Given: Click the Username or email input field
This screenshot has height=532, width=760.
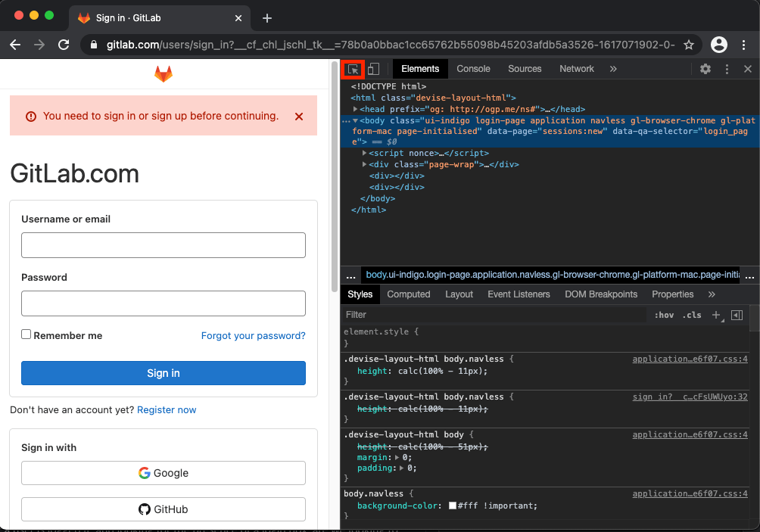Looking at the screenshot, I should click(163, 245).
